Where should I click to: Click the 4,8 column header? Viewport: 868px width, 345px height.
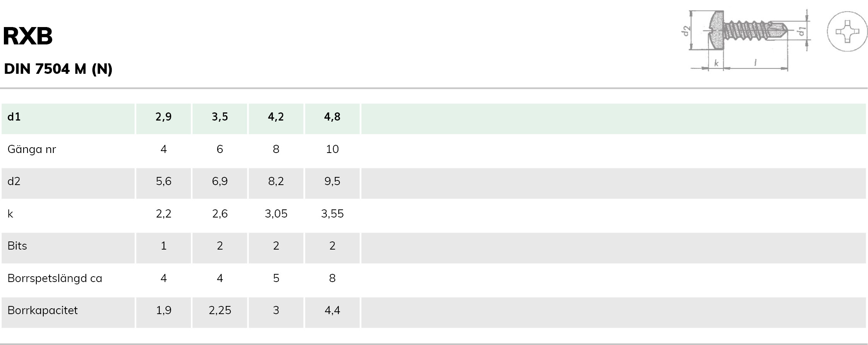tap(332, 117)
